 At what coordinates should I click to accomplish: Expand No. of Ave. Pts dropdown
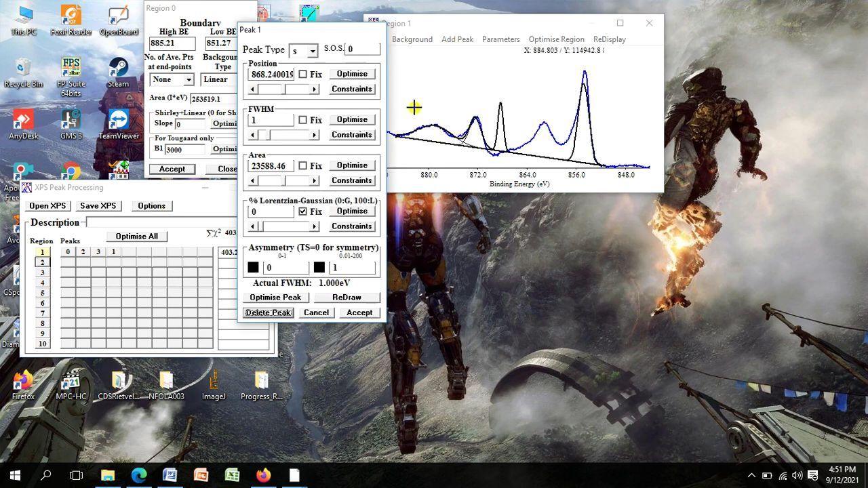point(189,79)
